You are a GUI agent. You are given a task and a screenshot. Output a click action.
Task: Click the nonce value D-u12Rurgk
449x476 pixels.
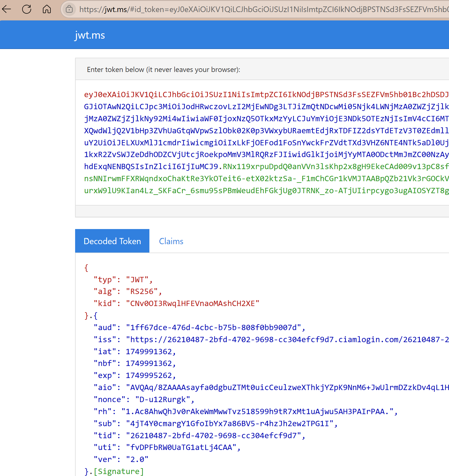click(x=163, y=400)
